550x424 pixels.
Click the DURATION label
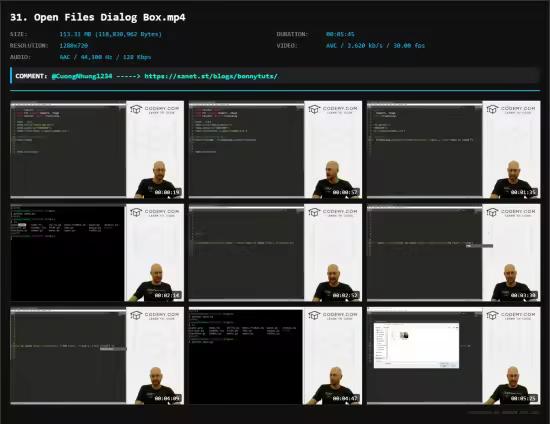(292, 34)
